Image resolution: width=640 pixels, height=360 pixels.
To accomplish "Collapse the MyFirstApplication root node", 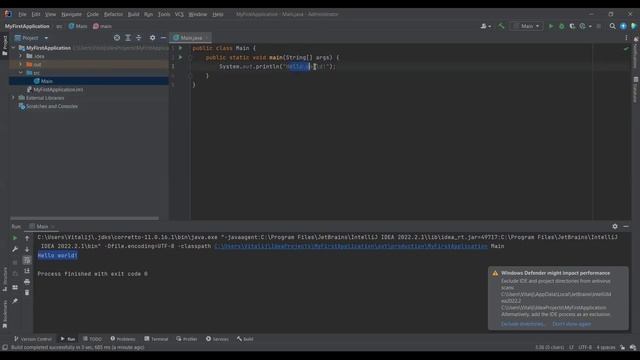I will coord(13,48).
